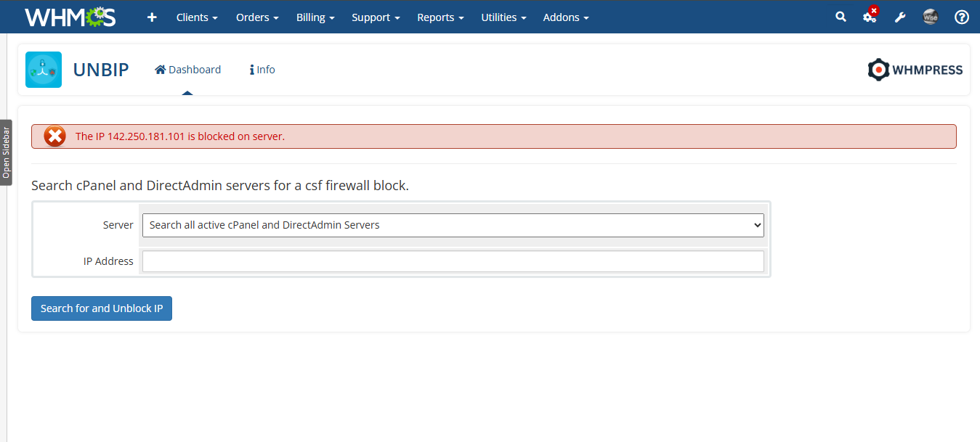
Task: Click the Search for and Unblock IP button
Action: pos(102,308)
